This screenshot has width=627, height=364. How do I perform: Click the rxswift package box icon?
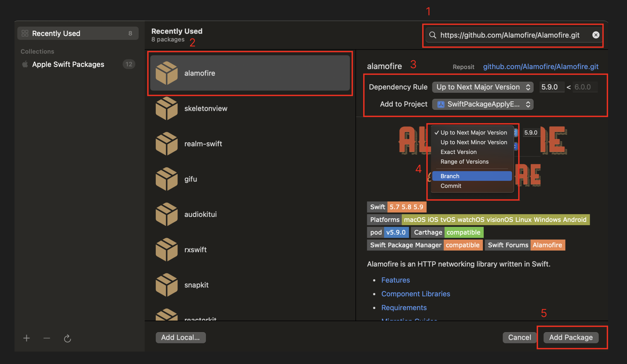(167, 250)
